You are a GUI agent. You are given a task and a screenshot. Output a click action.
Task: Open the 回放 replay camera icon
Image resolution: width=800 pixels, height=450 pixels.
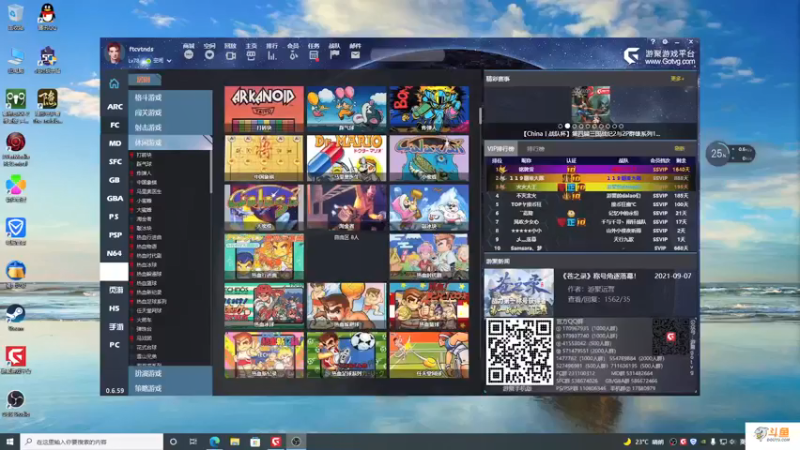click(x=231, y=55)
